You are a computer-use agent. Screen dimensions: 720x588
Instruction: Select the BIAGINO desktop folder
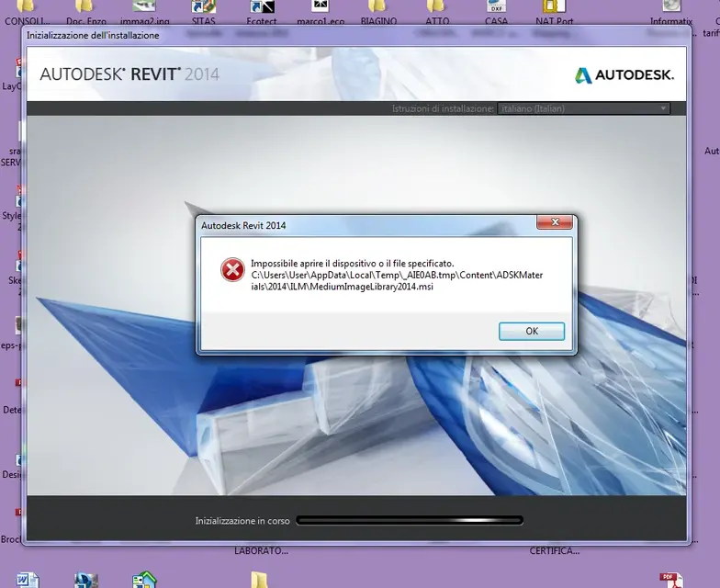[378, 11]
